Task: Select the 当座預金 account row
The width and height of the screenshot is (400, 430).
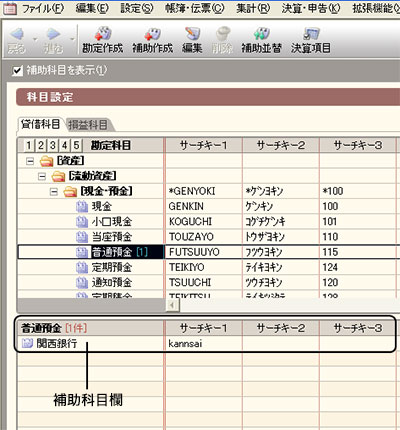Action: tap(207, 237)
